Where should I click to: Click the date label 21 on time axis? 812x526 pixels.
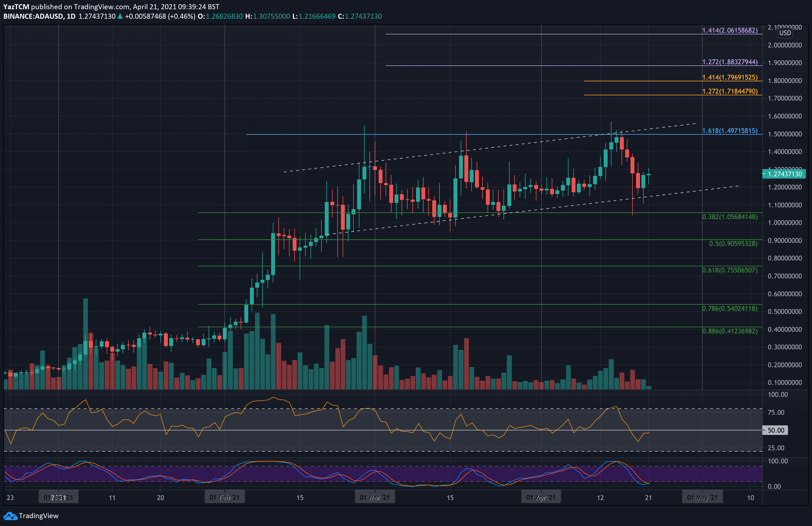click(648, 498)
